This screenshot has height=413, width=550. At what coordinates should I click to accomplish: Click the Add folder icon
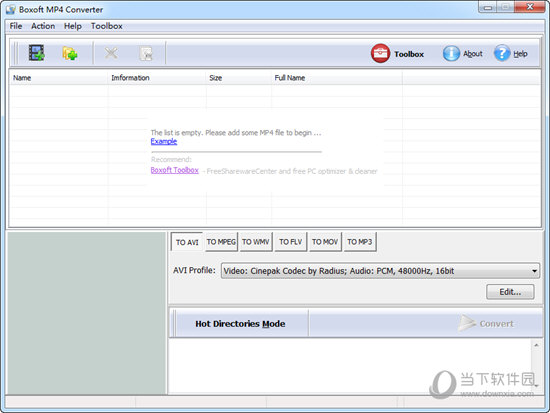pos(70,53)
